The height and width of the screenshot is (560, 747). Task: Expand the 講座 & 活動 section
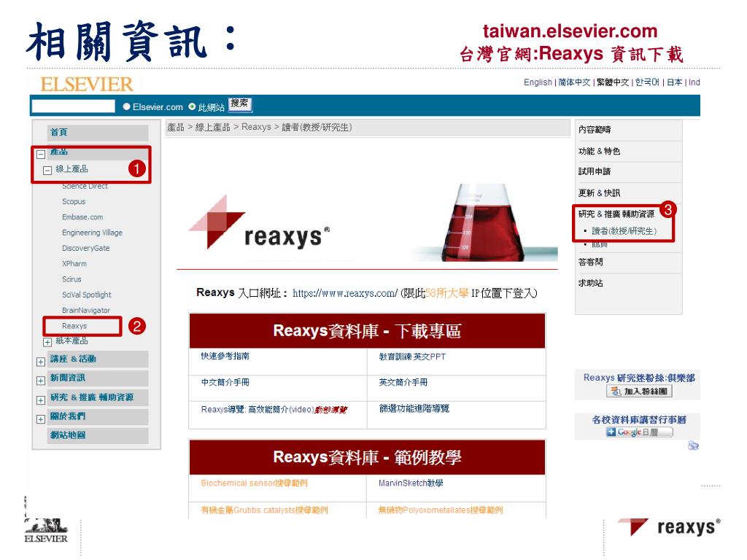[x=41, y=362]
